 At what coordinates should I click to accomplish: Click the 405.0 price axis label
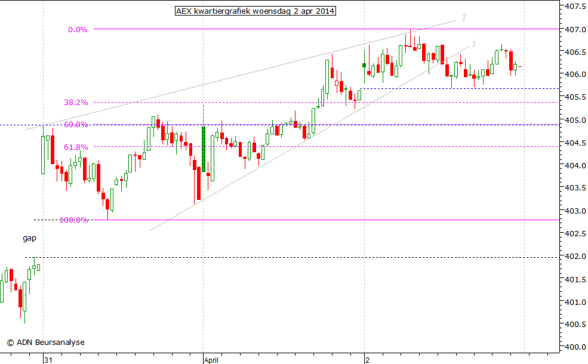point(575,120)
